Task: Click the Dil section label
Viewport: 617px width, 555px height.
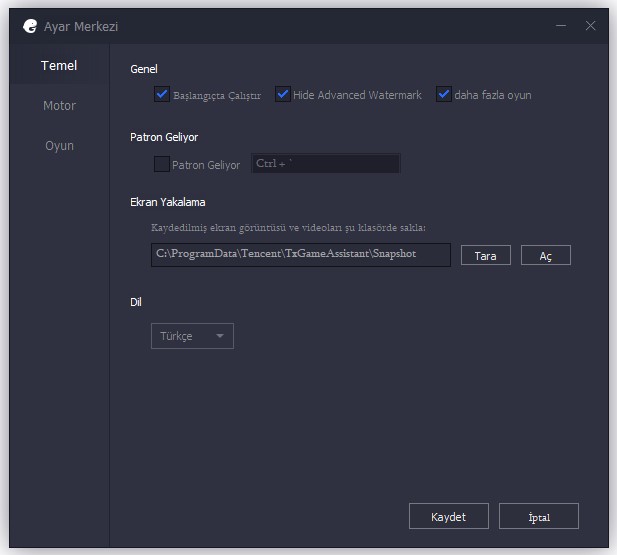Action: [137, 302]
